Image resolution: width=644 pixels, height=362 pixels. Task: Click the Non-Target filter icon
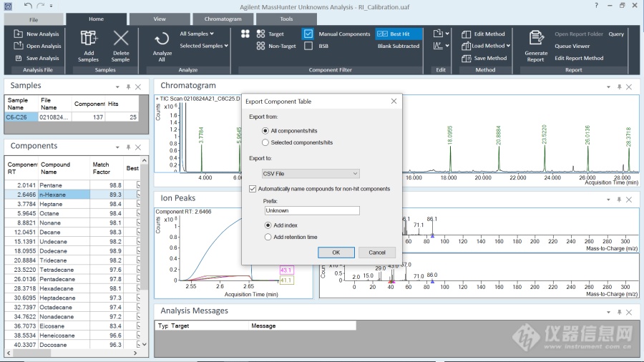[260, 46]
